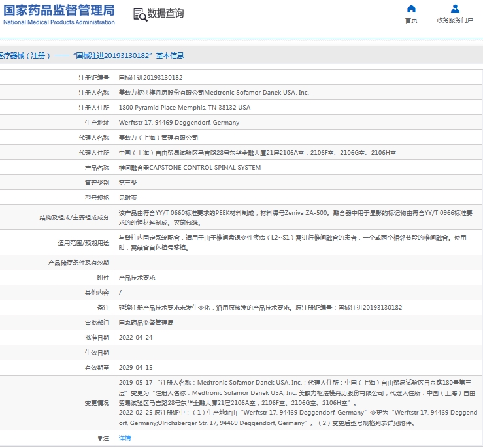Click the 国家药品监督管理局 logo
Viewport: 483px width, 448px height.
click(59, 14)
